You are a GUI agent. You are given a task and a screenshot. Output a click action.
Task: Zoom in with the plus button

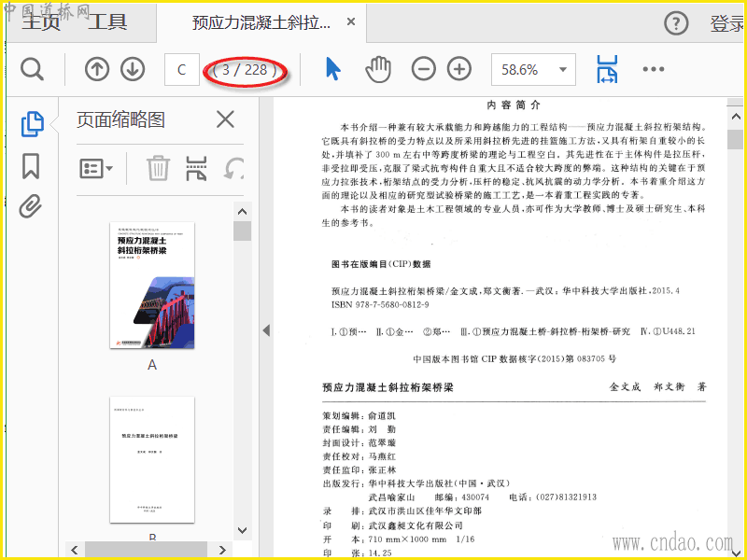coord(459,69)
